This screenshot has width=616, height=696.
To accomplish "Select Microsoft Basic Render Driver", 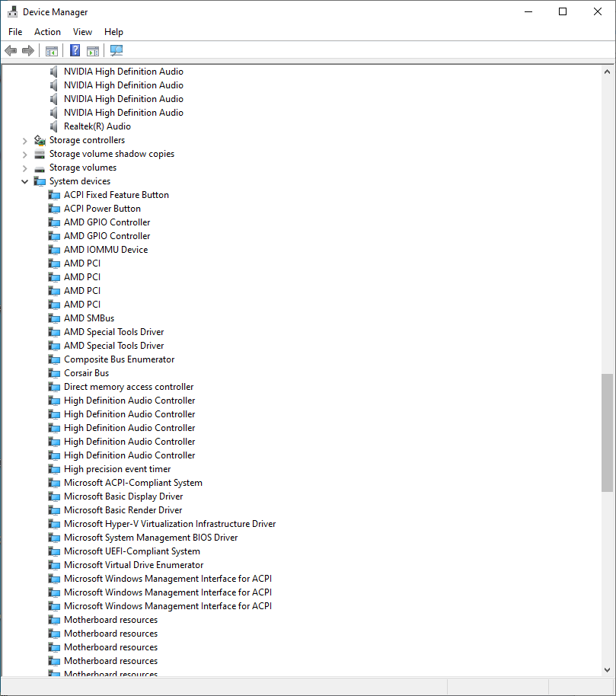I will pyautogui.click(x=123, y=510).
